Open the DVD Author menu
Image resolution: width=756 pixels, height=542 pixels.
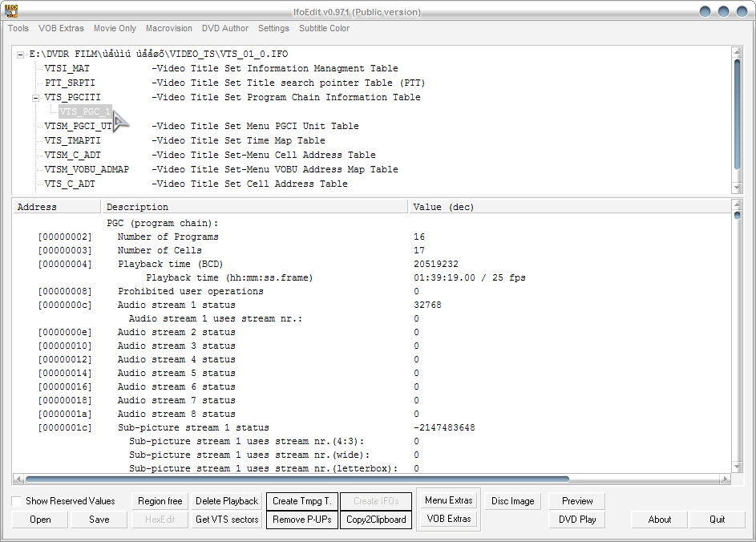point(225,28)
